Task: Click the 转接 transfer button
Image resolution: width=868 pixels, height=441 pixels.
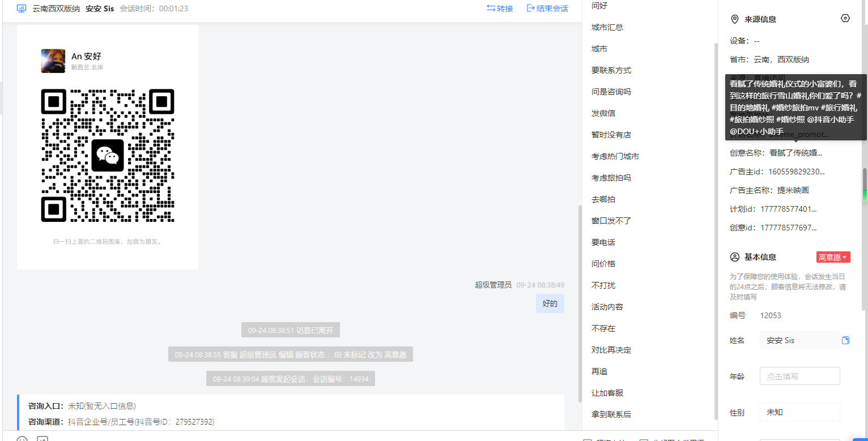Action: point(500,8)
